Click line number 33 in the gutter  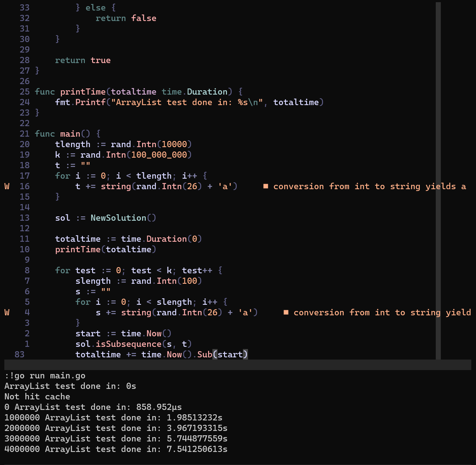[x=25, y=8]
